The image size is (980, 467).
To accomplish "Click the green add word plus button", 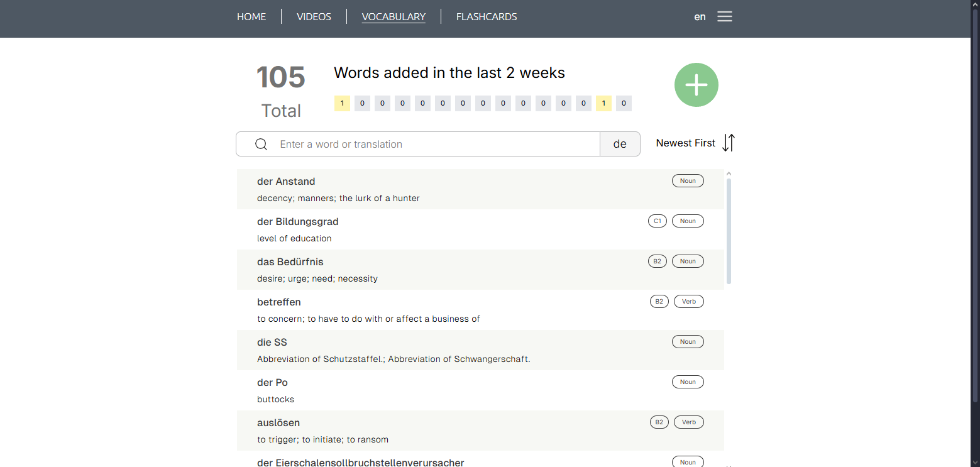I will tap(696, 85).
